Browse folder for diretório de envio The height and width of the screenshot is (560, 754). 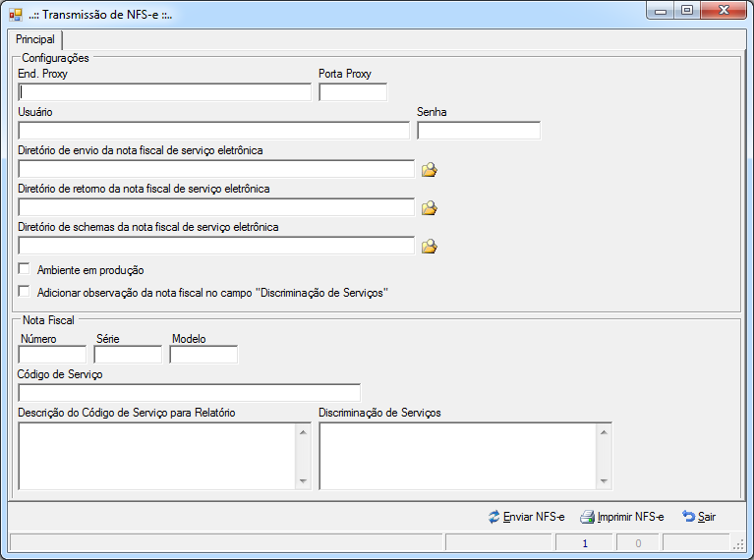pos(429,170)
